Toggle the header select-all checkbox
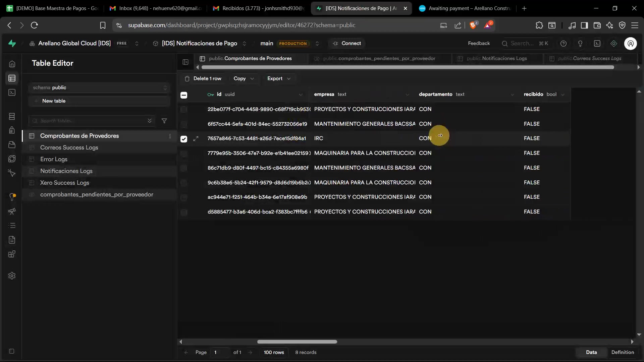Image resolution: width=644 pixels, height=362 pixels. pos(184,95)
